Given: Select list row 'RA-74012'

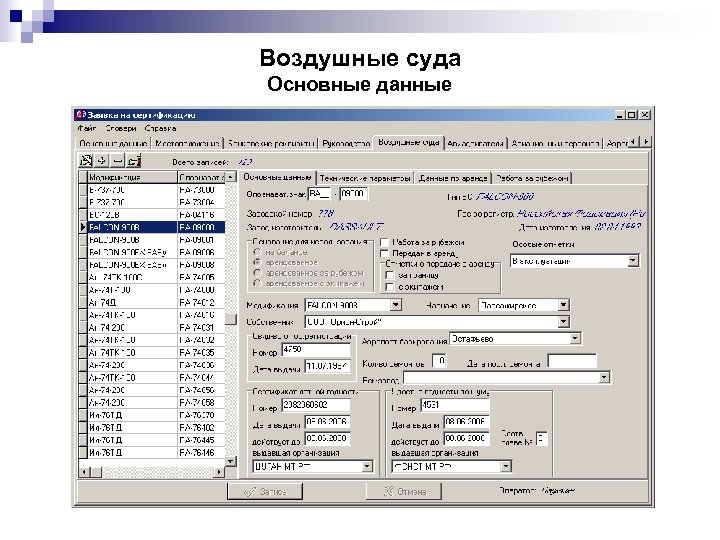Looking at the screenshot, I should (x=156, y=303).
